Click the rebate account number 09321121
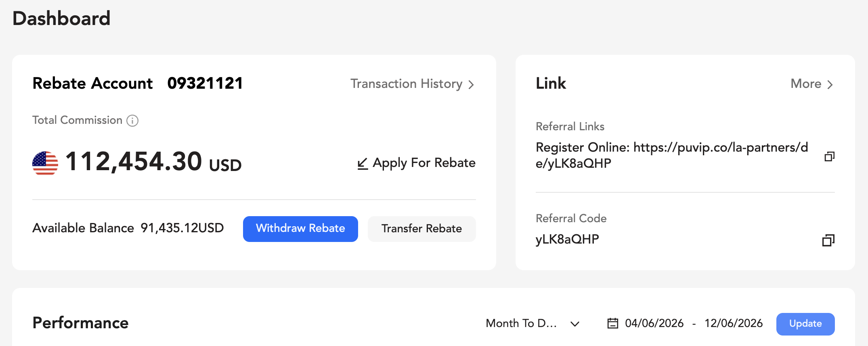The image size is (868, 346). [205, 83]
